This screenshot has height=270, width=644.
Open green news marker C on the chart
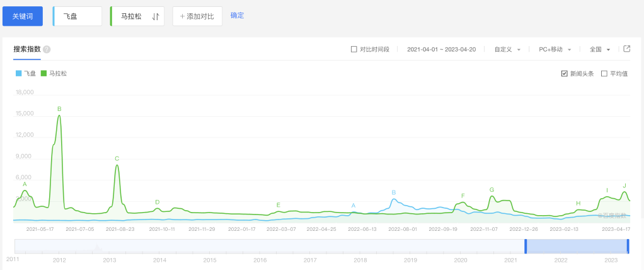tap(117, 158)
